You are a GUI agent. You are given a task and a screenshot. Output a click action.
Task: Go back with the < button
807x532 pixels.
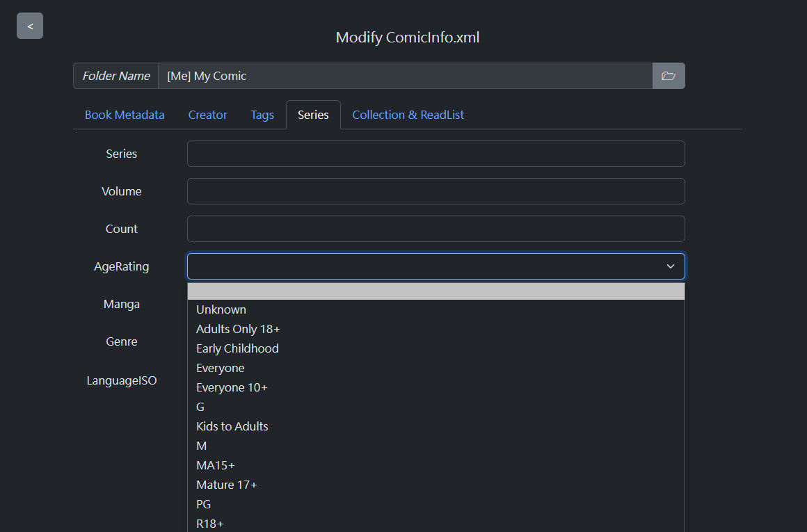[30, 26]
